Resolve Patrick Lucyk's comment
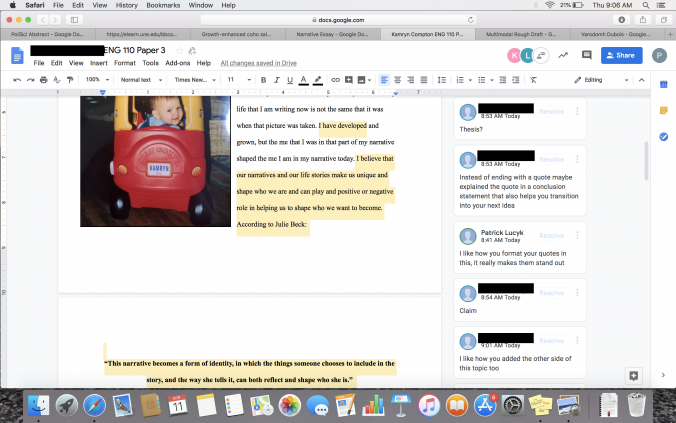Viewport: 676px width, 423px height. pyautogui.click(x=551, y=235)
